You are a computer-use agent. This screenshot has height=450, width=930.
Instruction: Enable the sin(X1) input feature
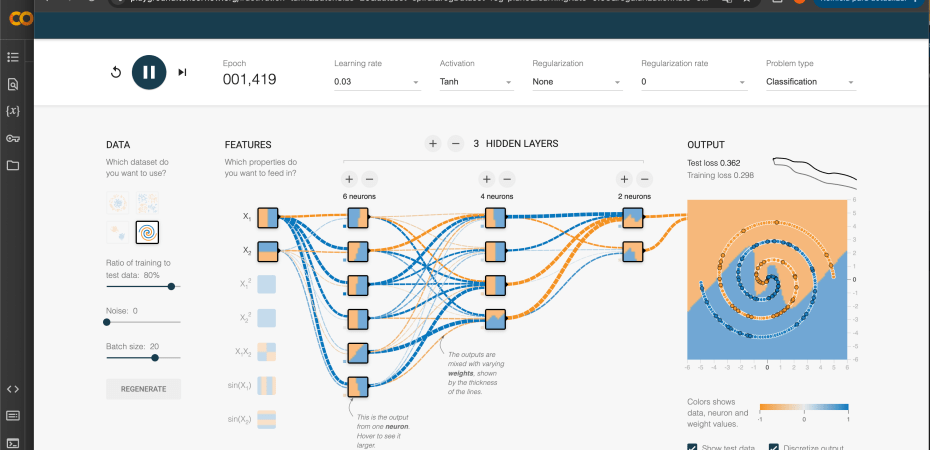point(267,385)
